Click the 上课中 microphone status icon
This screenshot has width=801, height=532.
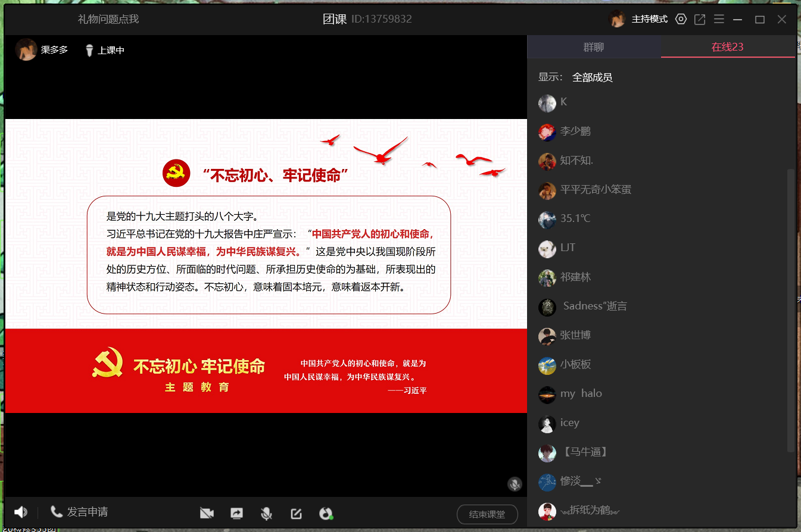point(89,51)
